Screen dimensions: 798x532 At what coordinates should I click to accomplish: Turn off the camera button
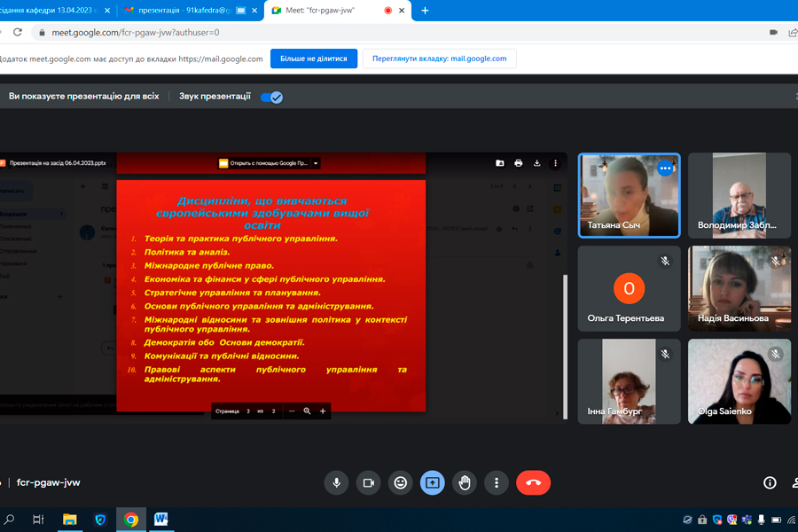click(368, 482)
